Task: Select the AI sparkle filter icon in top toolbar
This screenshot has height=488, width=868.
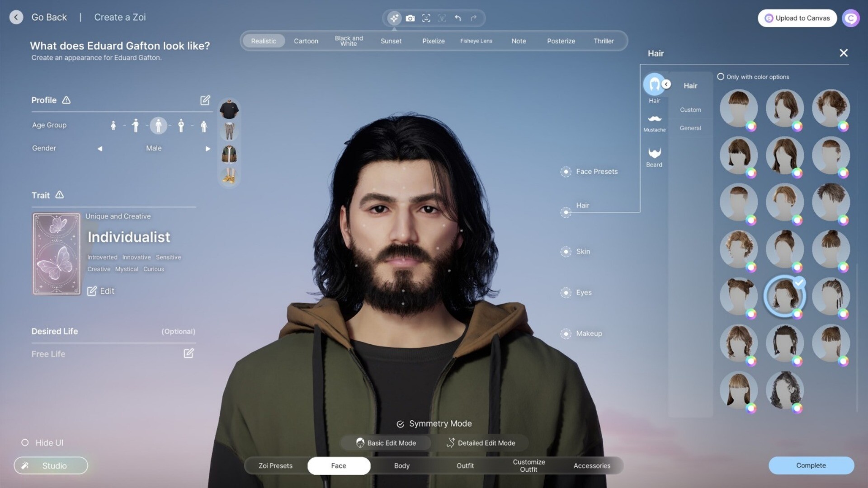Action: [394, 18]
